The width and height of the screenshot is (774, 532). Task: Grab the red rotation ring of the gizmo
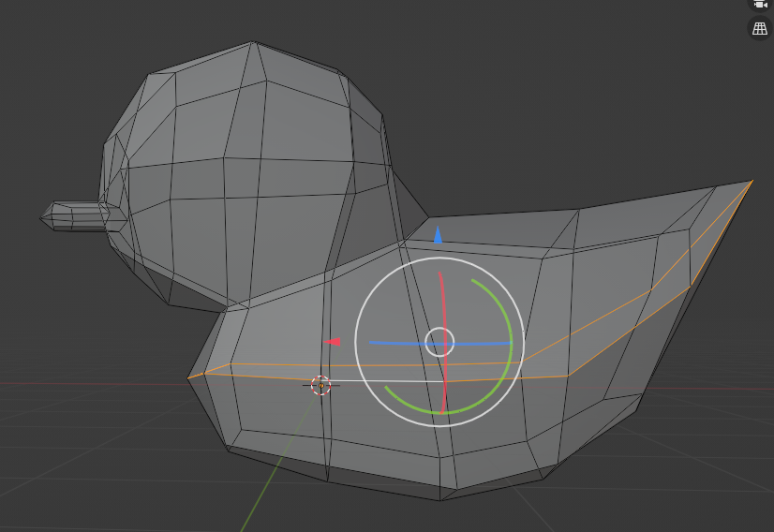(x=443, y=342)
